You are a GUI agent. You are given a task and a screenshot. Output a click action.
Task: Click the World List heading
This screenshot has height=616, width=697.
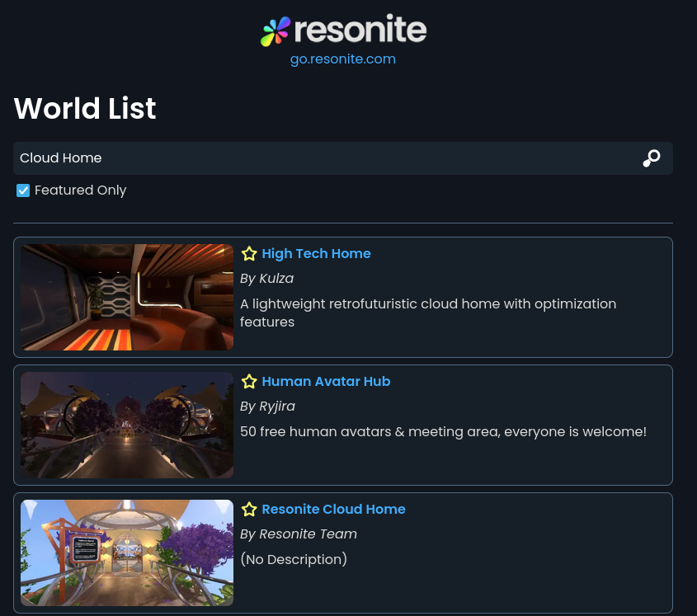85,108
